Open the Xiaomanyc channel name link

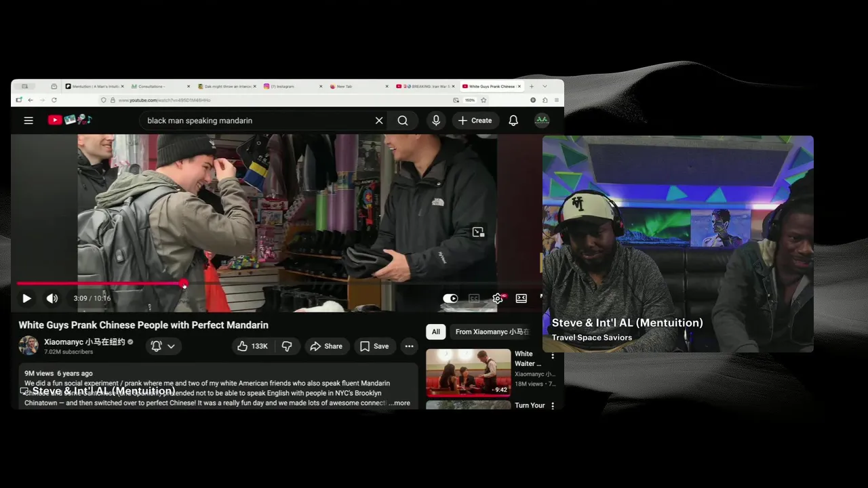tap(84, 342)
